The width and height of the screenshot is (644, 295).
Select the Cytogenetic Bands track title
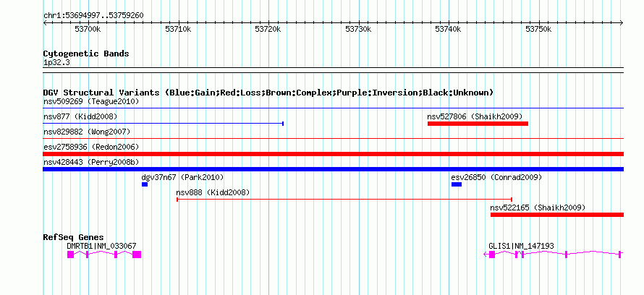point(86,54)
